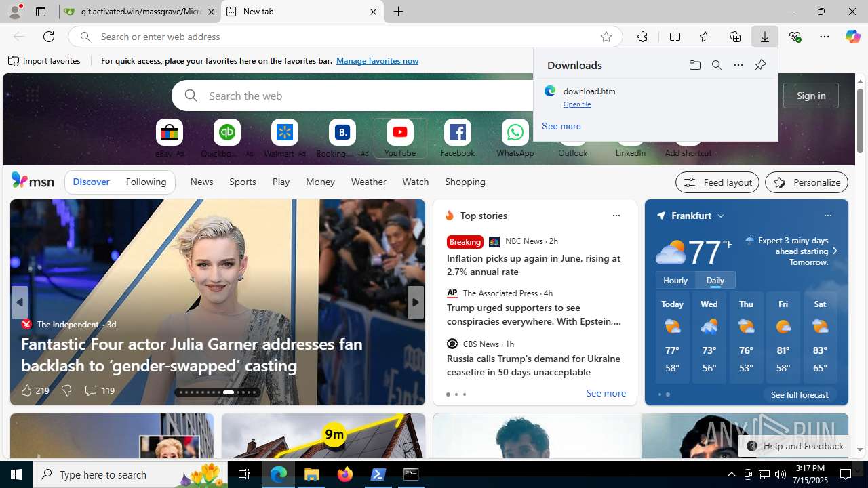Expand the Frankfurt location dropdown

pos(720,216)
